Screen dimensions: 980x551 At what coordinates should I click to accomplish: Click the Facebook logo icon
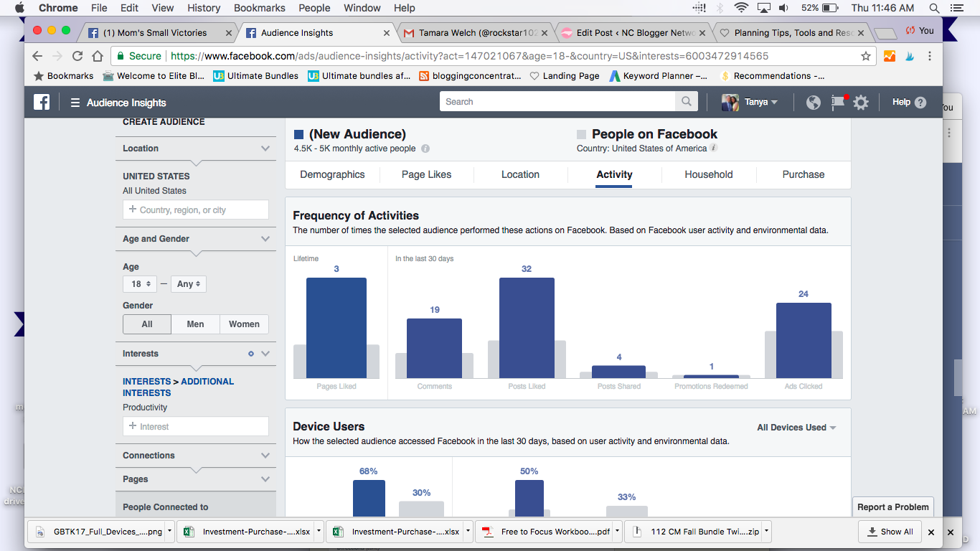coord(42,102)
